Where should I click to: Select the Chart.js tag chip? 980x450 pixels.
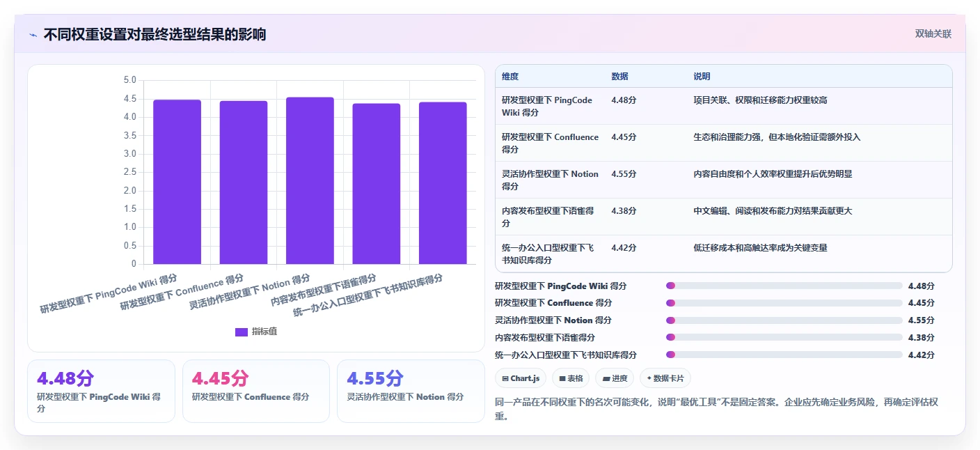pos(521,378)
